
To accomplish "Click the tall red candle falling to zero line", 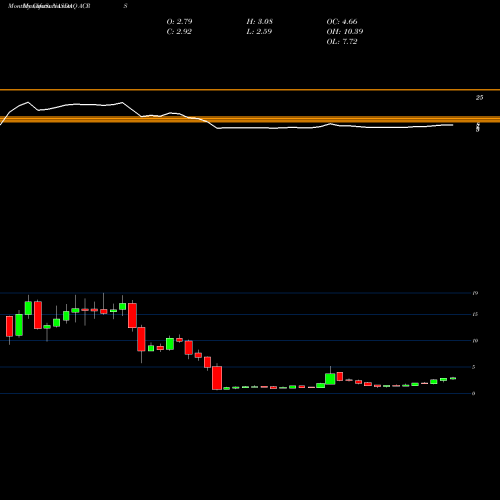I will pyautogui.click(x=217, y=378).
